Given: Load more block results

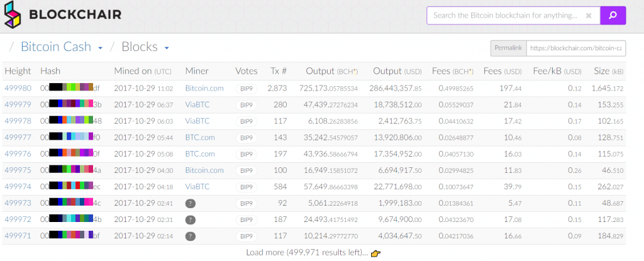Looking at the screenshot, I should [307, 252].
